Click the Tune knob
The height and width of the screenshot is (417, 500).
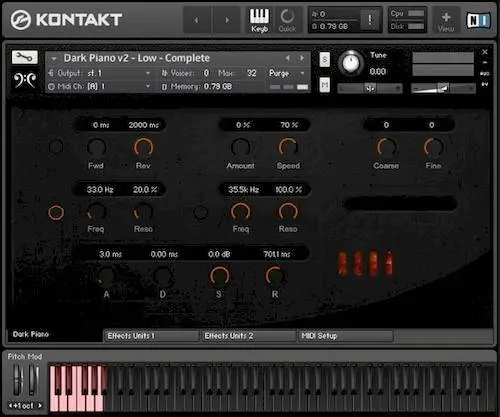pos(351,63)
